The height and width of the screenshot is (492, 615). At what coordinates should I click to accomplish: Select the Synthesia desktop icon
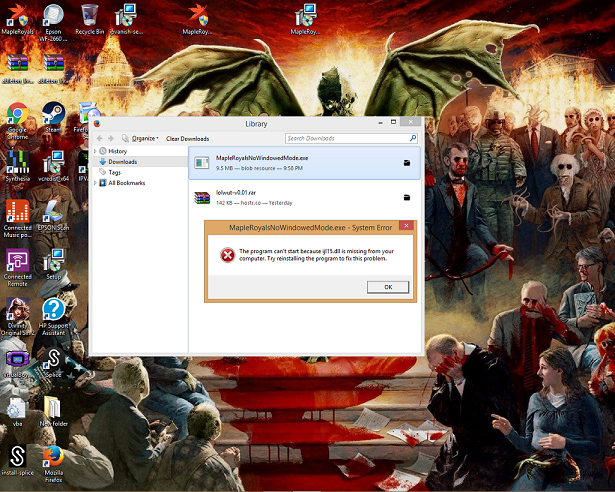coord(17,166)
